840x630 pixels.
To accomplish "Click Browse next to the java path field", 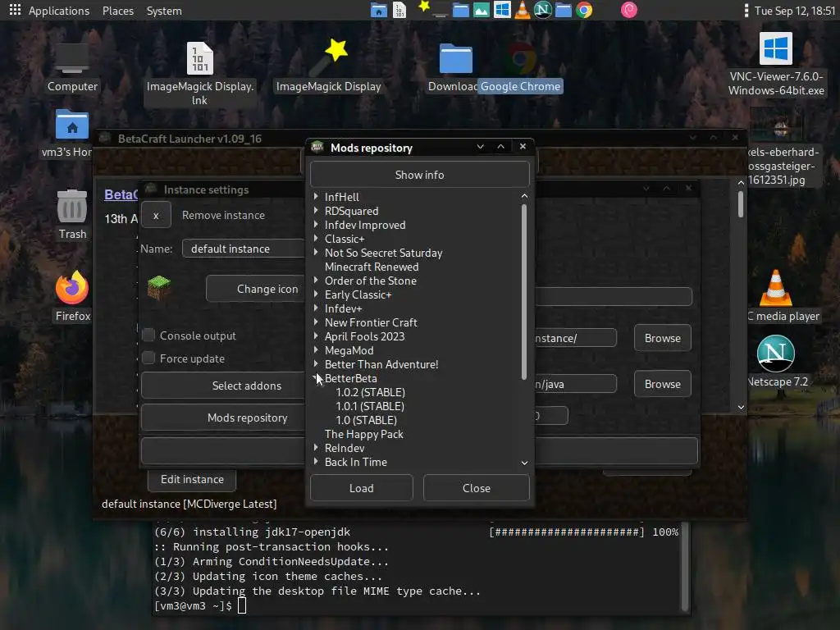I will tap(663, 384).
